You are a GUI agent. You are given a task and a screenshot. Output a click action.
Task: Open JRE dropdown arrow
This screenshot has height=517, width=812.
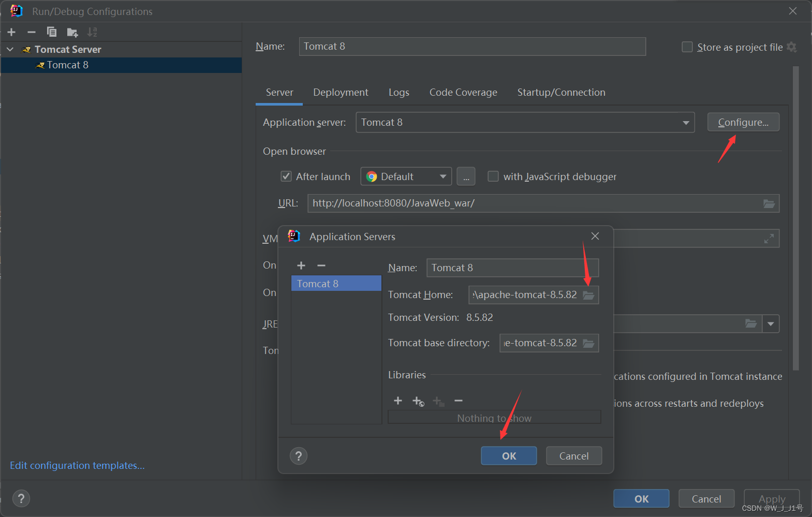point(771,324)
